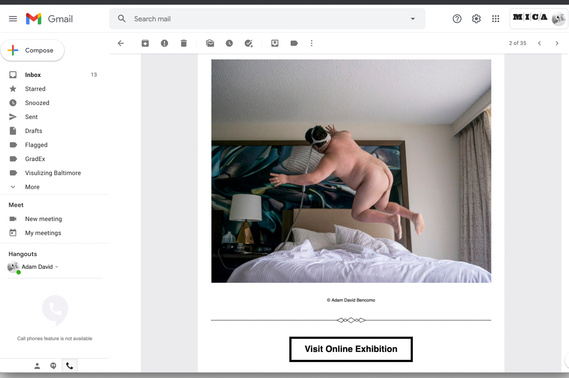Mark as unread with the envelope icon

click(x=210, y=43)
